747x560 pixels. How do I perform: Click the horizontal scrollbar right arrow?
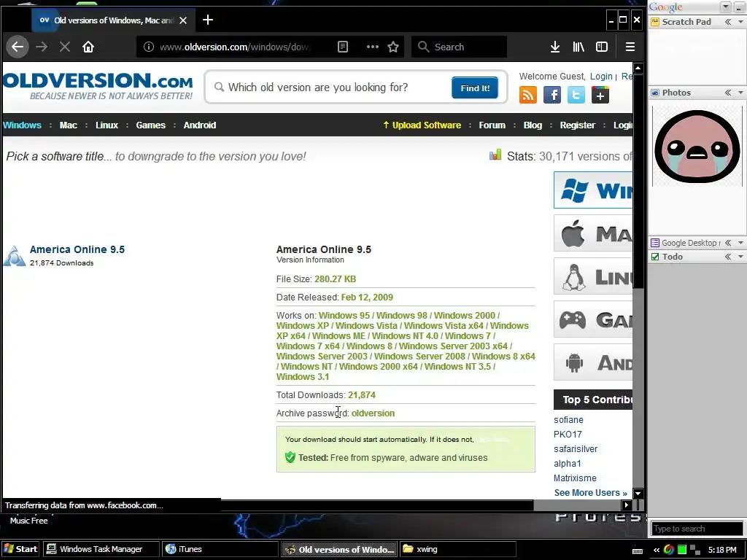tap(627, 505)
